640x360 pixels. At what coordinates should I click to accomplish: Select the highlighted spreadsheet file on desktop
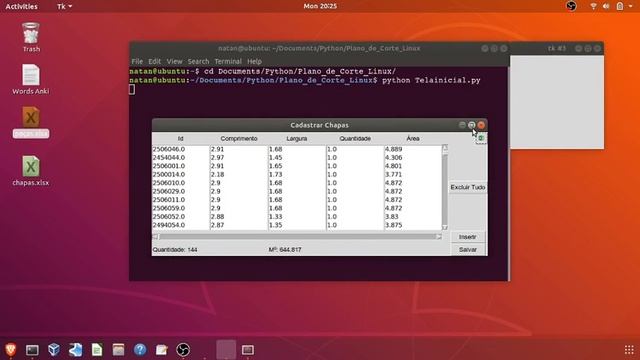click(x=31, y=122)
